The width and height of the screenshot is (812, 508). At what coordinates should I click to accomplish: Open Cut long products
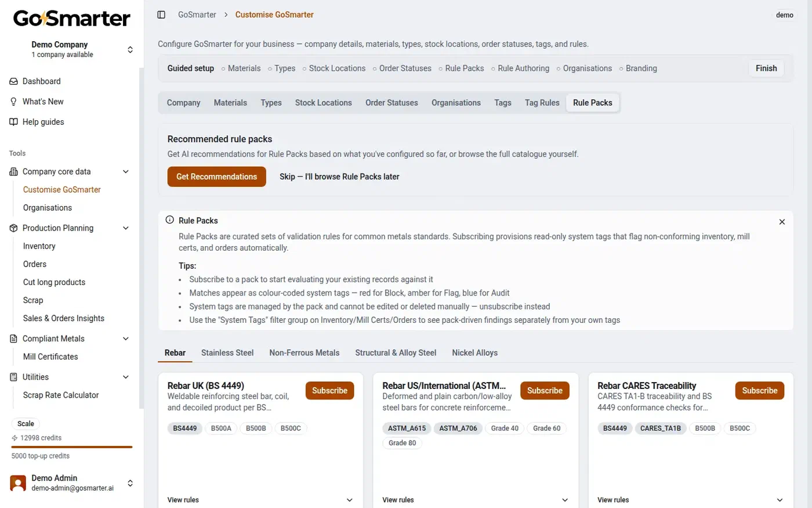point(54,282)
